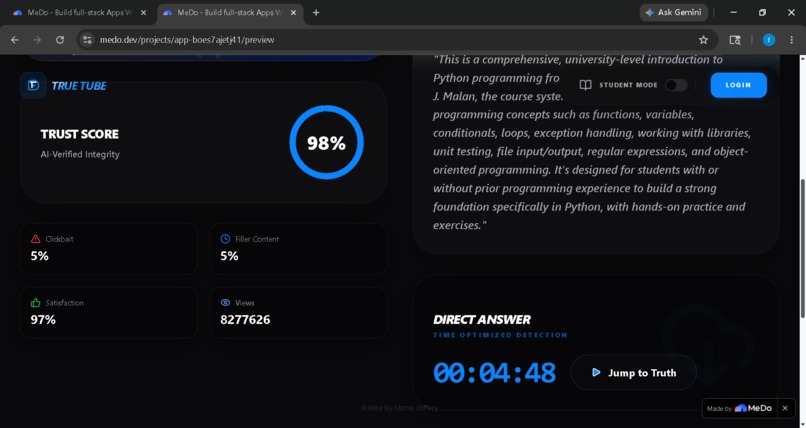Open site information icon in address bar
The width and height of the screenshot is (806, 428).
pos(87,40)
